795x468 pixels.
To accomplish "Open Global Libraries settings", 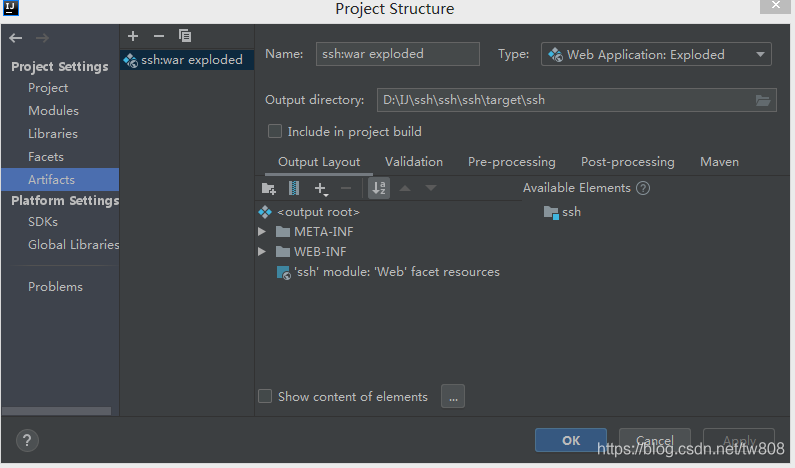I will pyautogui.click(x=74, y=245).
